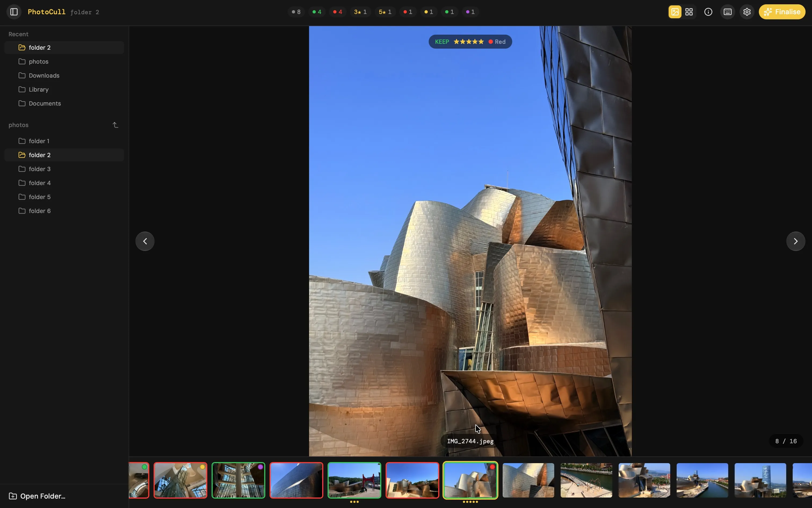Filter by 5-star rating
Viewport: 812px width, 508px height.
(x=385, y=12)
